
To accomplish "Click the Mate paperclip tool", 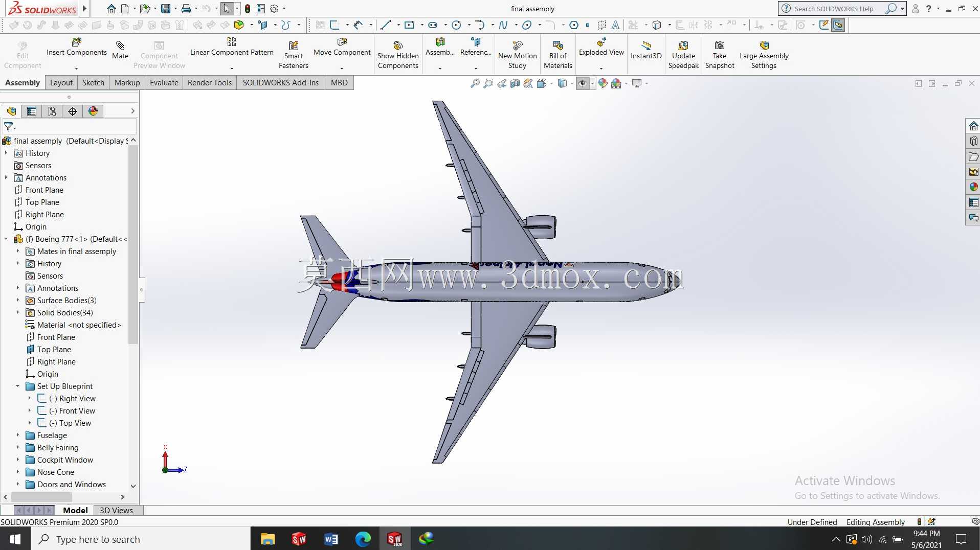I will 120,50.
